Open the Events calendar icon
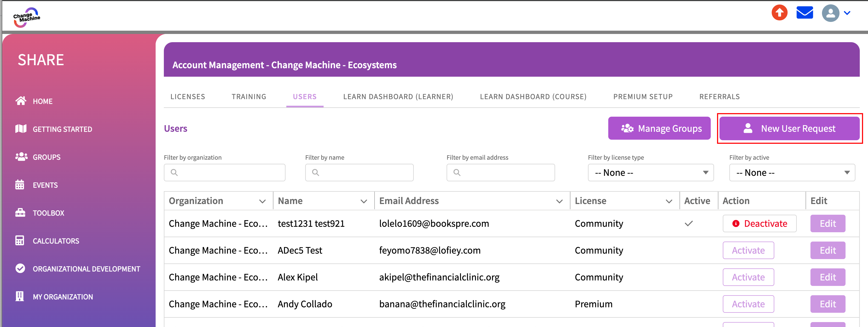 20,185
